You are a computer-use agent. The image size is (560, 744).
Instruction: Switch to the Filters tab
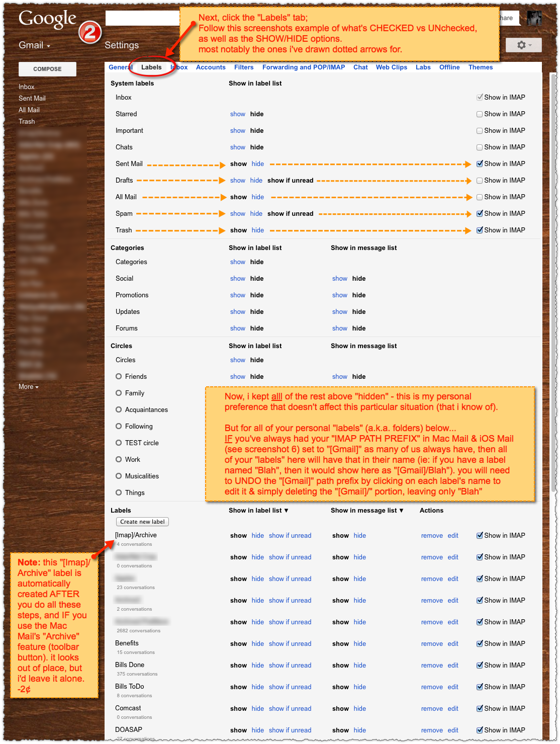pyautogui.click(x=244, y=67)
